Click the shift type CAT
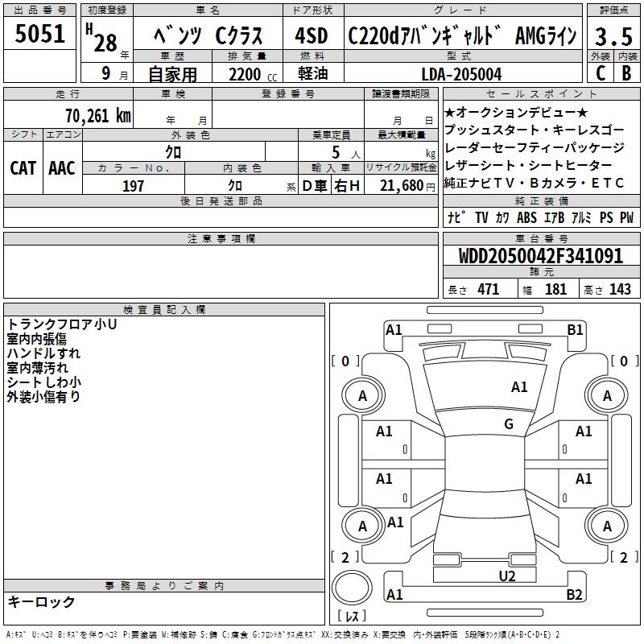Image resolution: width=644 pixels, height=644 pixels. [x=23, y=168]
